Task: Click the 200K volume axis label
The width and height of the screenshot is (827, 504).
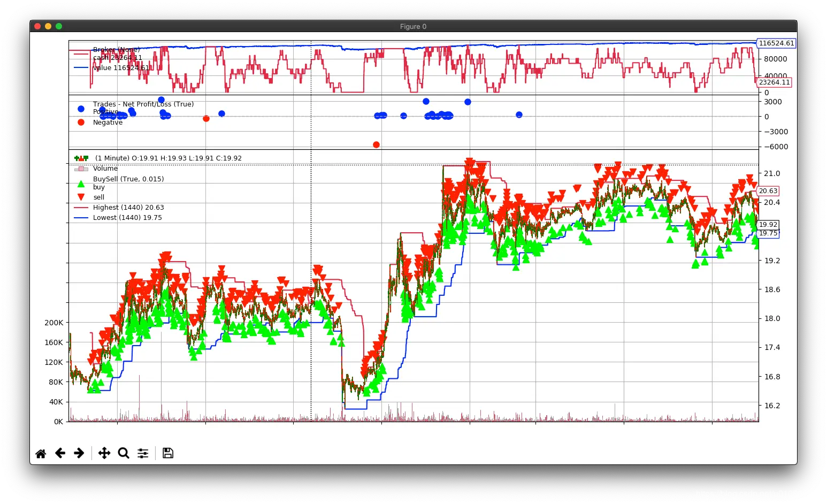Action: pyautogui.click(x=53, y=323)
